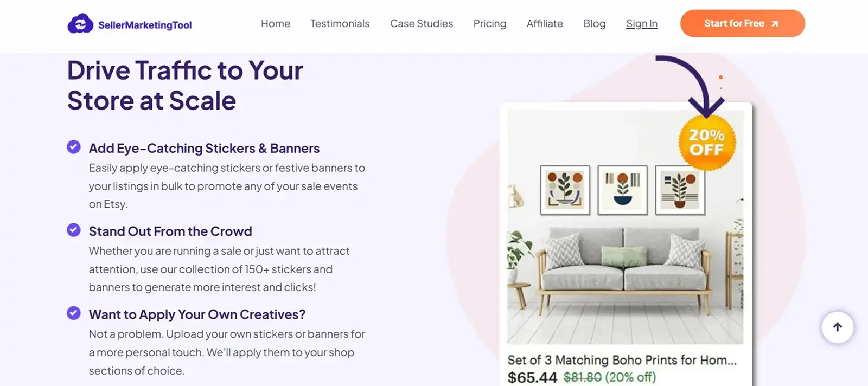The height and width of the screenshot is (386, 868).
Task: Click the Sign In link
Action: click(641, 23)
